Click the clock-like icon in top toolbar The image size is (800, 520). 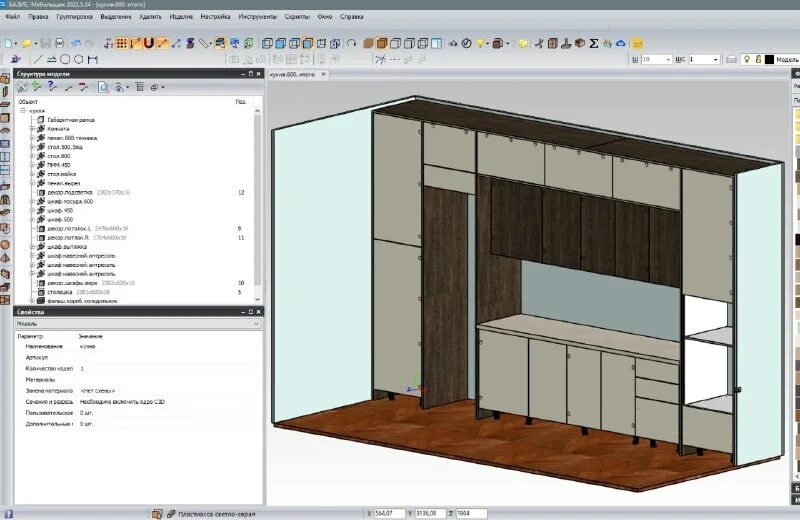pos(466,43)
